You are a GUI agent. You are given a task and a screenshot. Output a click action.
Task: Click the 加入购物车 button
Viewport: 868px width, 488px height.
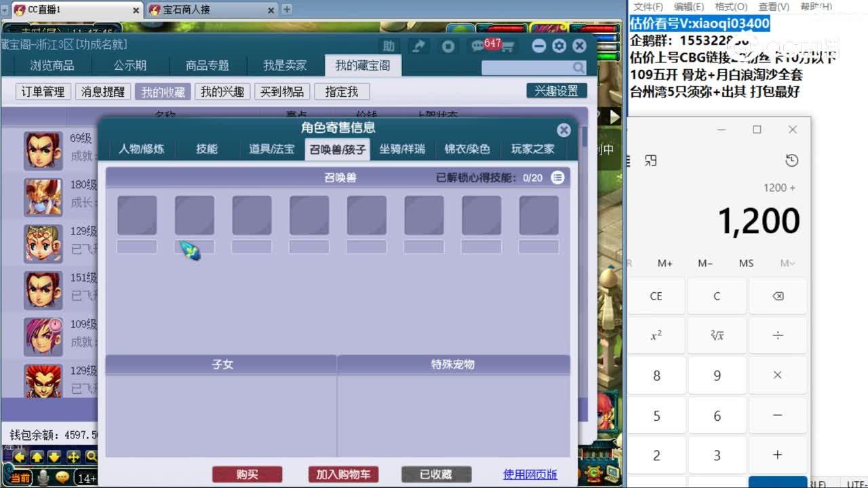342,474
